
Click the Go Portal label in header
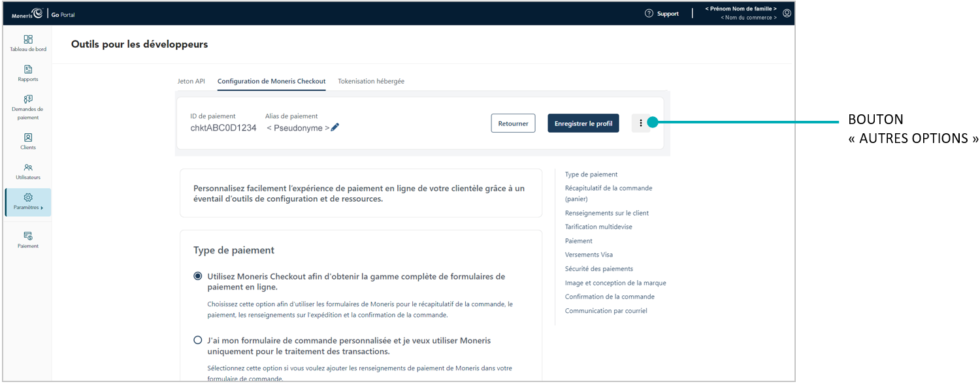click(x=63, y=14)
